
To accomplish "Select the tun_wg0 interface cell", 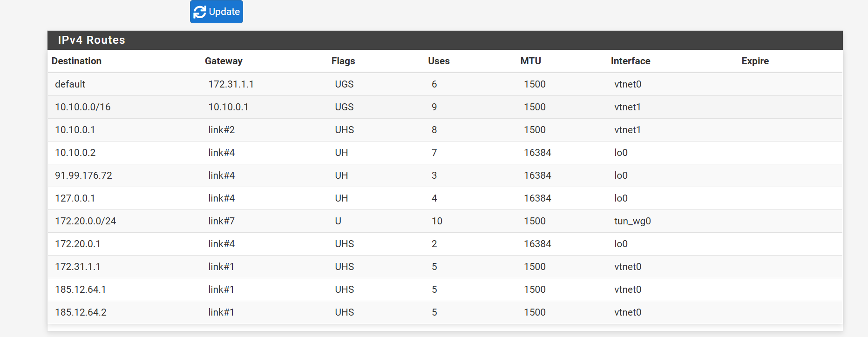I will pyautogui.click(x=632, y=221).
